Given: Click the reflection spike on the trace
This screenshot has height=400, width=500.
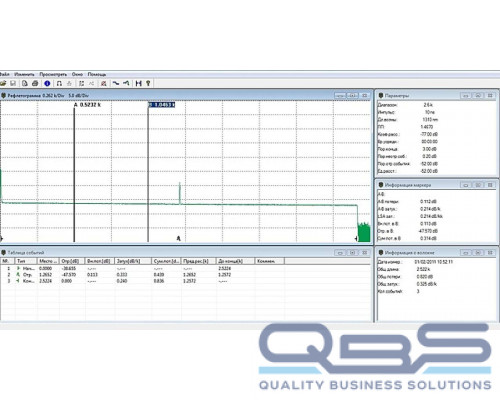Looking at the screenshot, I should coord(180,193).
